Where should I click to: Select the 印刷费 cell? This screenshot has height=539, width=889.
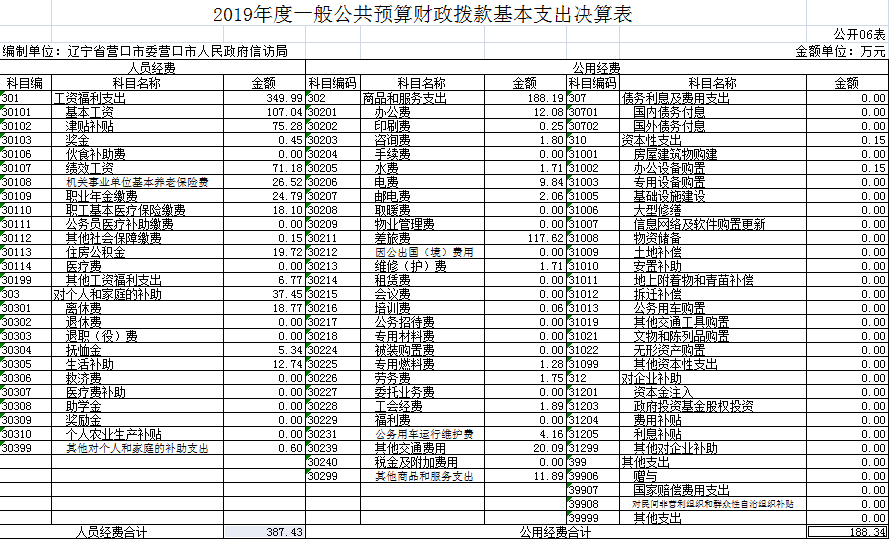(x=423, y=126)
